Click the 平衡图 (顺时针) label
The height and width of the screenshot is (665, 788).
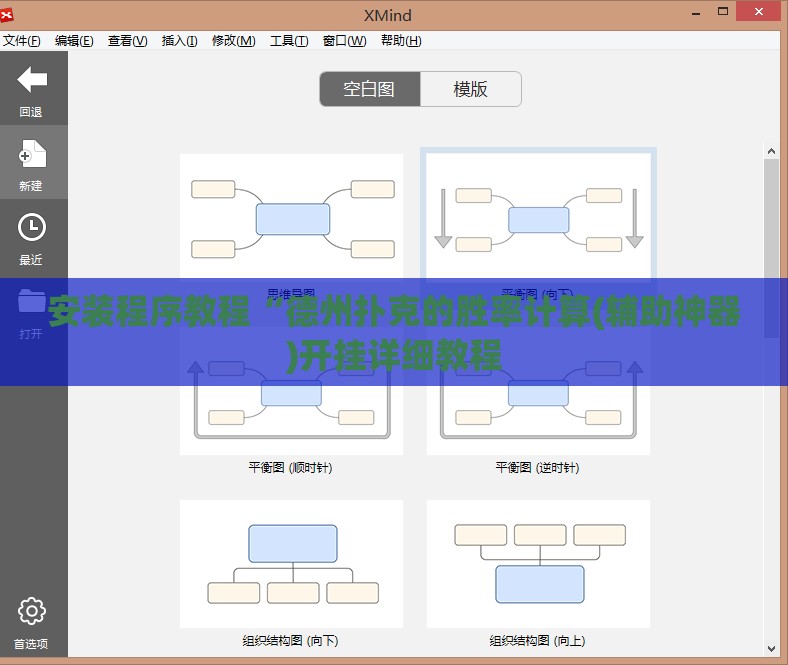click(290, 467)
